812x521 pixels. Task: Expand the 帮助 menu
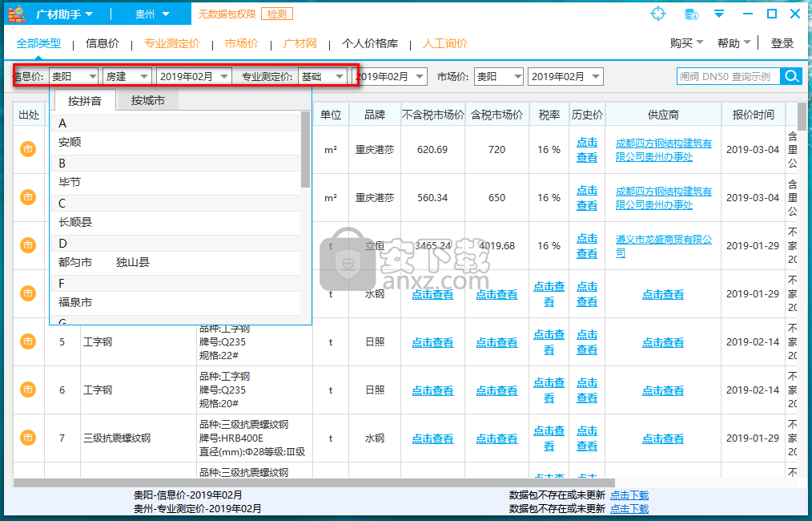pos(734,43)
